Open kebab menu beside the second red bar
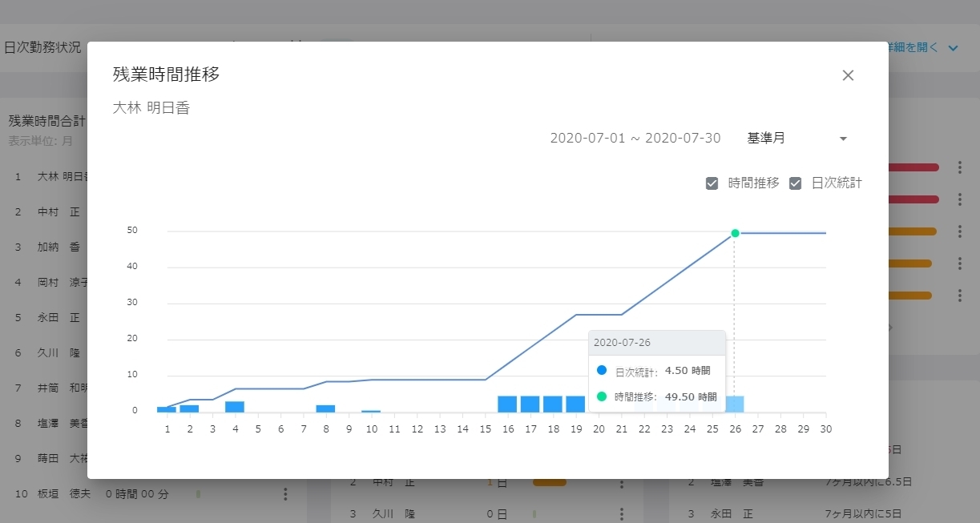Viewport: 980px width, 523px height. coord(959,199)
